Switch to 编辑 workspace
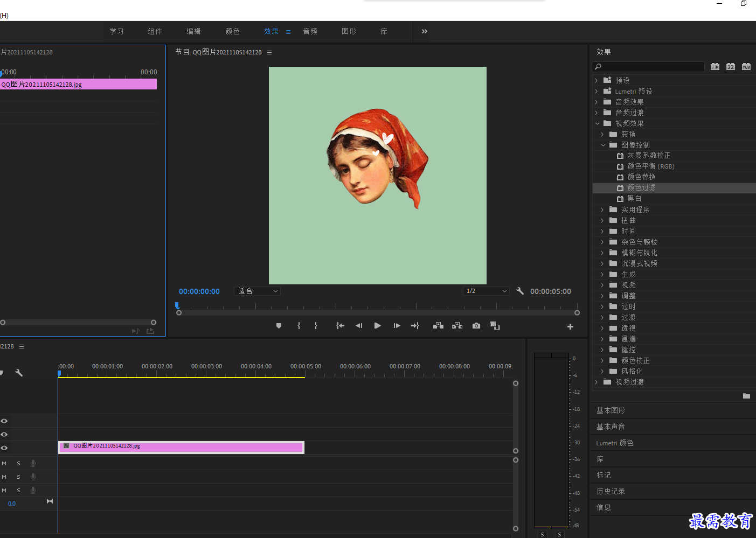The height and width of the screenshot is (538, 756). click(194, 31)
